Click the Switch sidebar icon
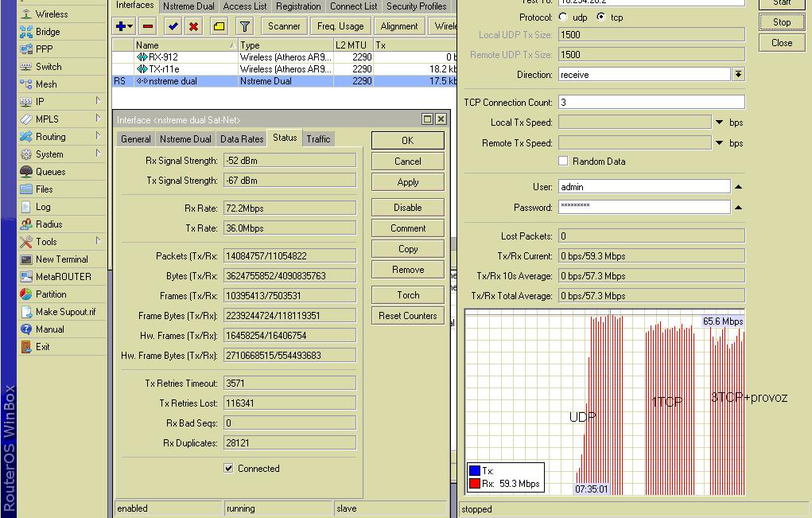The width and height of the screenshot is (812, 518). (x=26, y=67)
